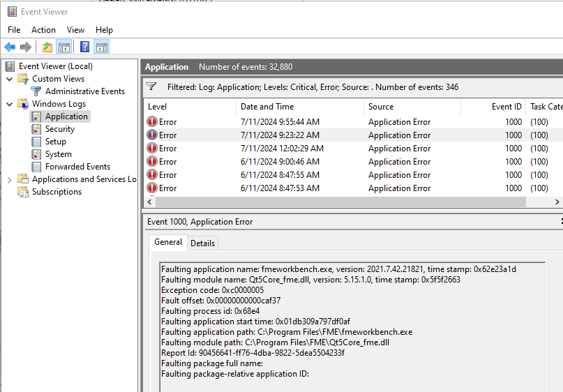Click the left scroll arrow of event list

pyautogui.click(x=149, y=202)
